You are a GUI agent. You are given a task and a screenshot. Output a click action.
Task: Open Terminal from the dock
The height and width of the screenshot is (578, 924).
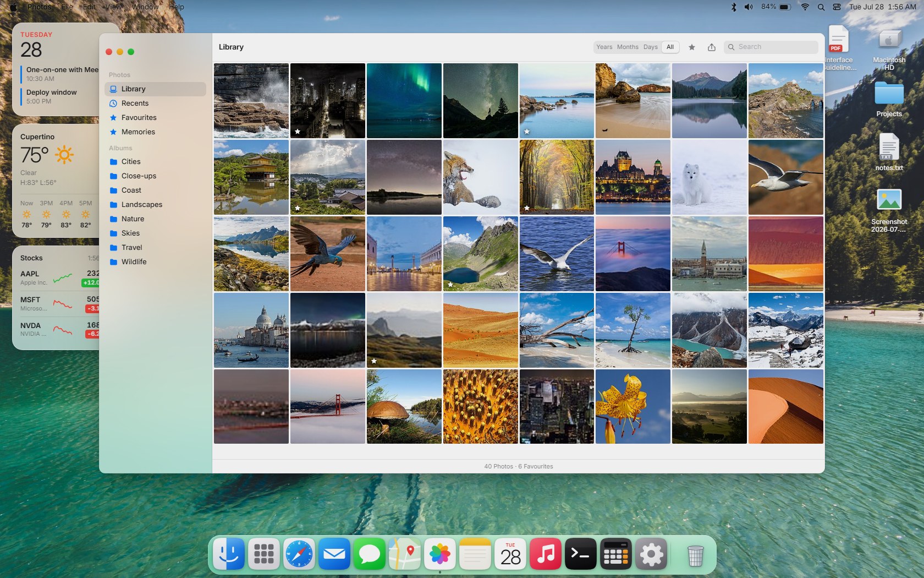pyautogui.click(x=581, y=554)
